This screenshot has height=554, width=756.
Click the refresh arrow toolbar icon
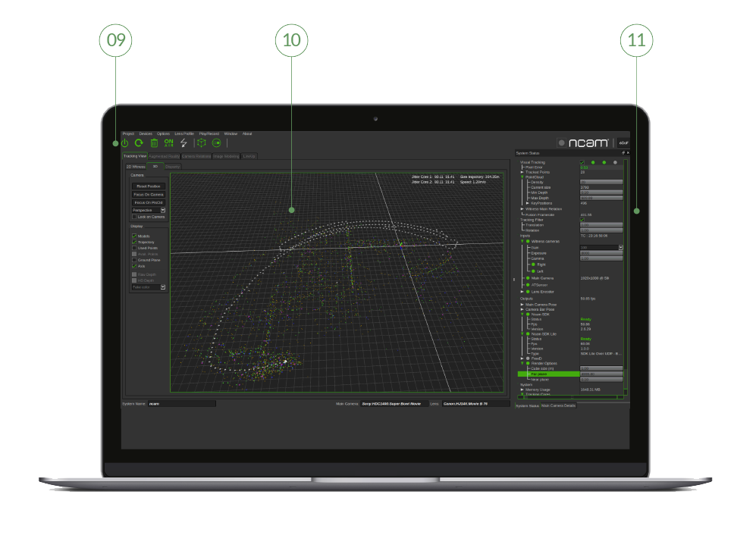(x=139, y=142)
